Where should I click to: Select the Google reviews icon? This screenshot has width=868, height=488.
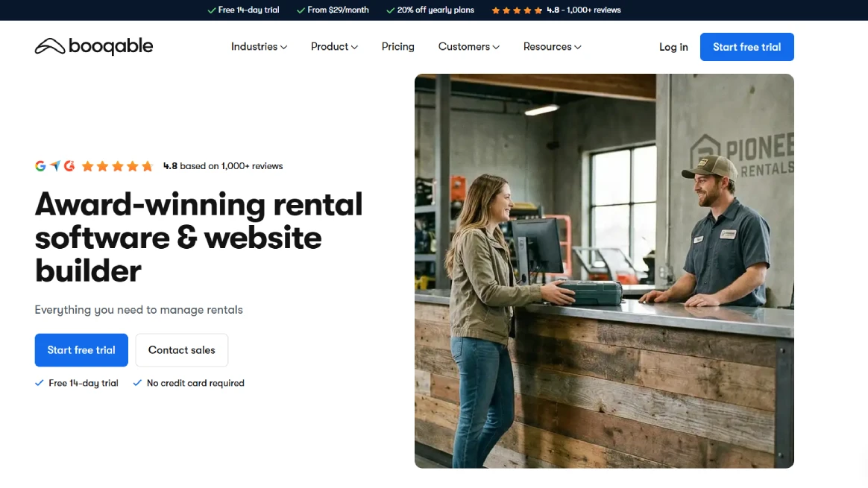40,165
